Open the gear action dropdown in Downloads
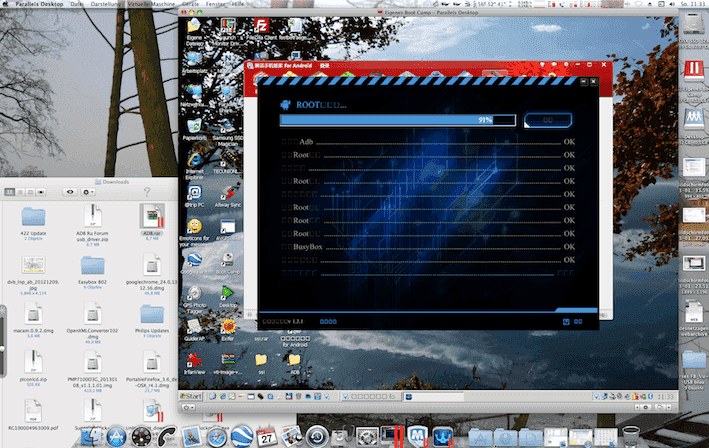The image size is (709, 448). click(88, 192)
